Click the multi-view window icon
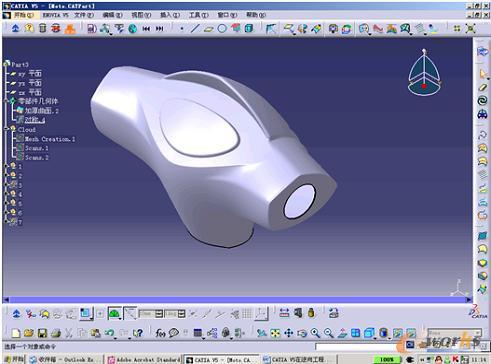This screenshot has height=364, width=491. (x=355, y=333)
